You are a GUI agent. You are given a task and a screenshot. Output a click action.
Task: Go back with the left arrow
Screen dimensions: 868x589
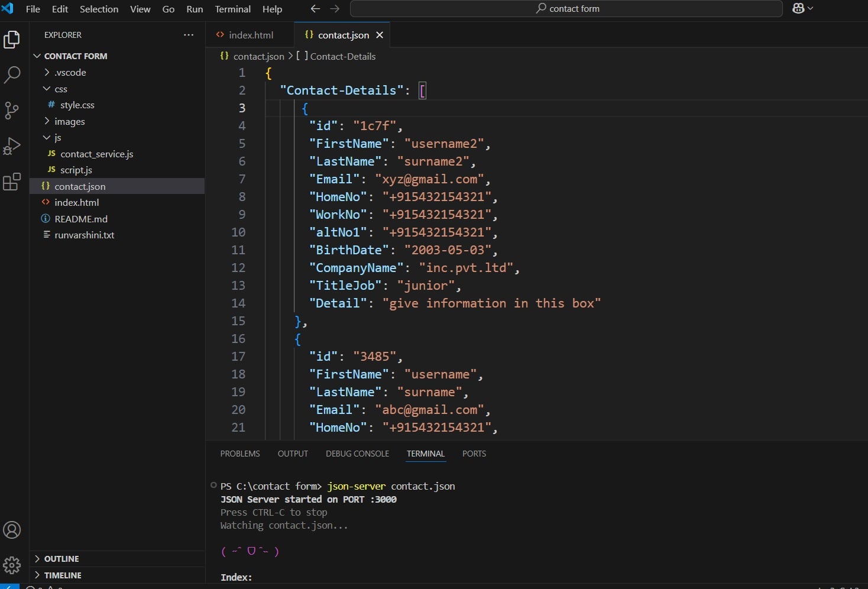[x=315, y=9]
